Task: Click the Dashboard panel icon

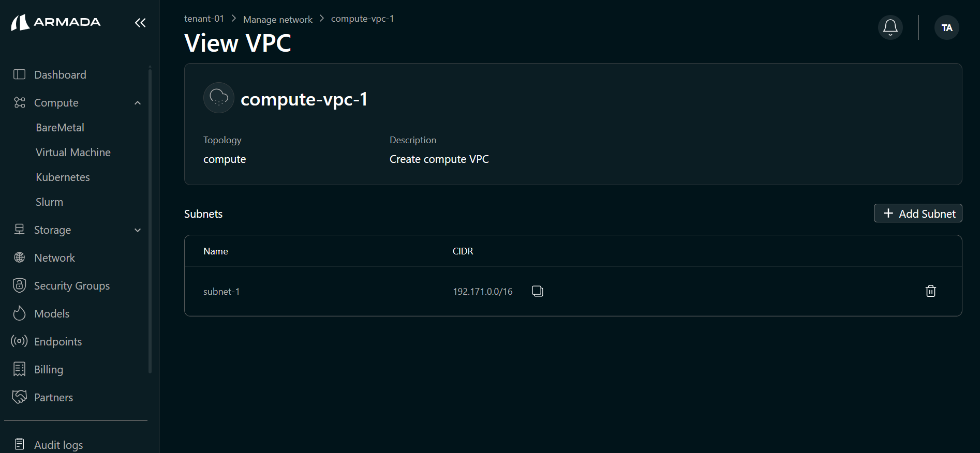Action: coord(19,74)
